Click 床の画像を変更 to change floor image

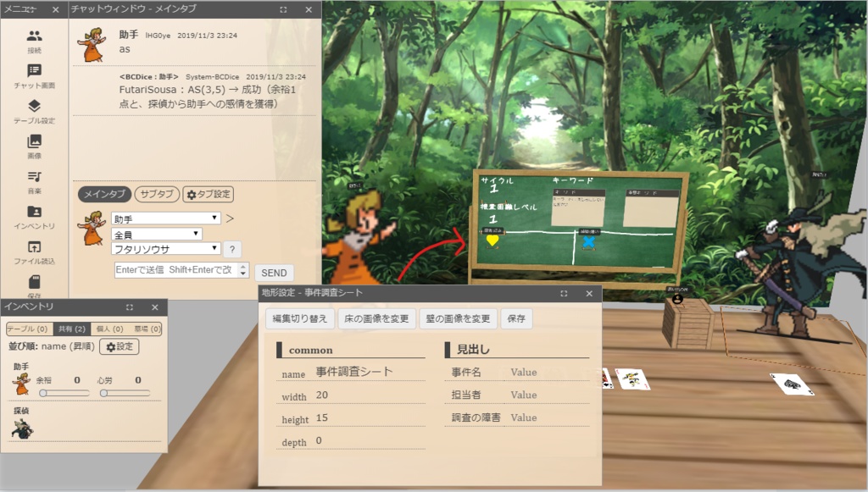point(378,320)
